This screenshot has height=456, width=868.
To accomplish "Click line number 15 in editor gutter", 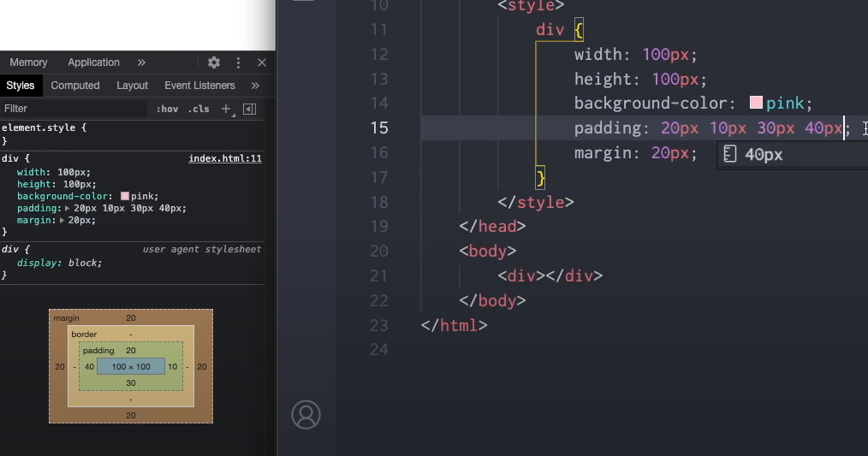I will coord(379,127).
